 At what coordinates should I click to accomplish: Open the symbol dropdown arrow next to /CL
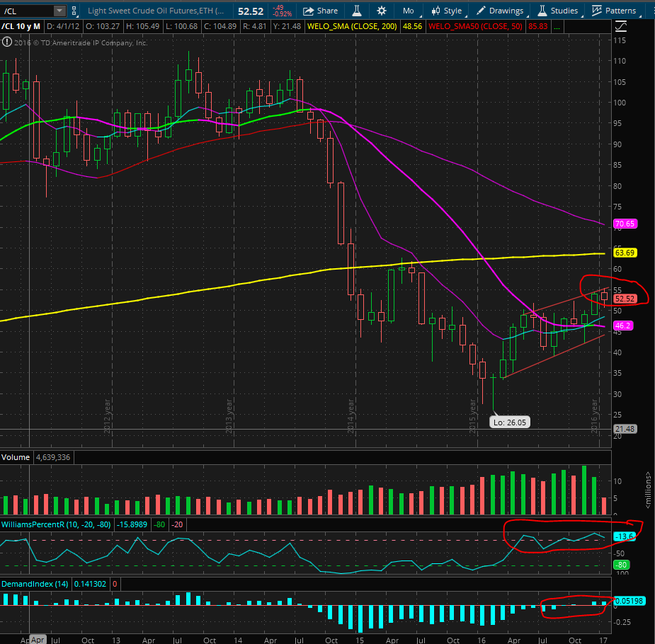tap(59, 11)
